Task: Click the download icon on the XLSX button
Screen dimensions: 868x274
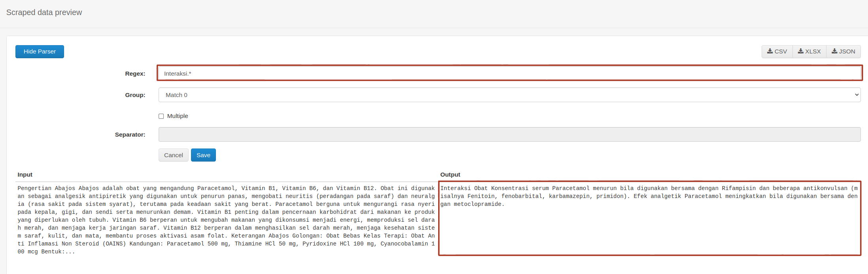Action: 800,51
